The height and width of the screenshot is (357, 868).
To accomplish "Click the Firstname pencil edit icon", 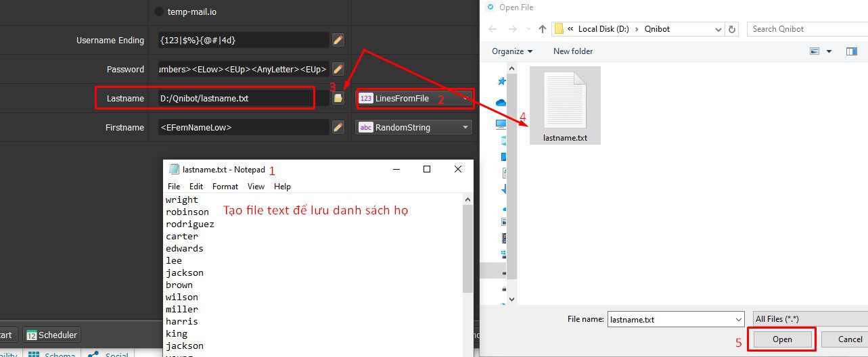I will pos(338,127).
